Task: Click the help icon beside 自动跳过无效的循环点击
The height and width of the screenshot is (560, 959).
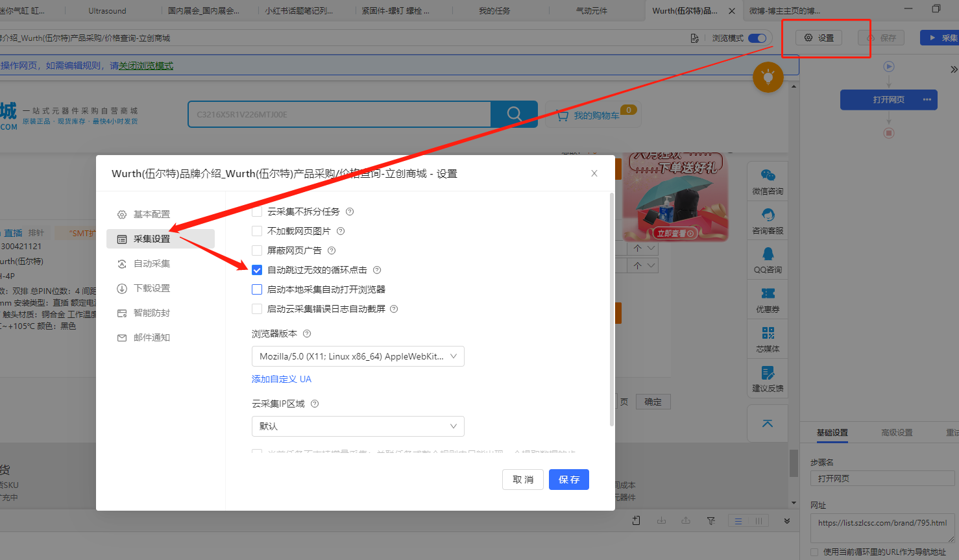Action: coord(377,270)
